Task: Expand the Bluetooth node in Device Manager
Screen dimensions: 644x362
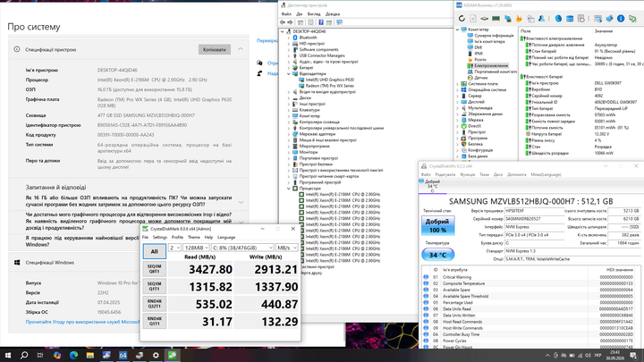Action: click(289, 38)
